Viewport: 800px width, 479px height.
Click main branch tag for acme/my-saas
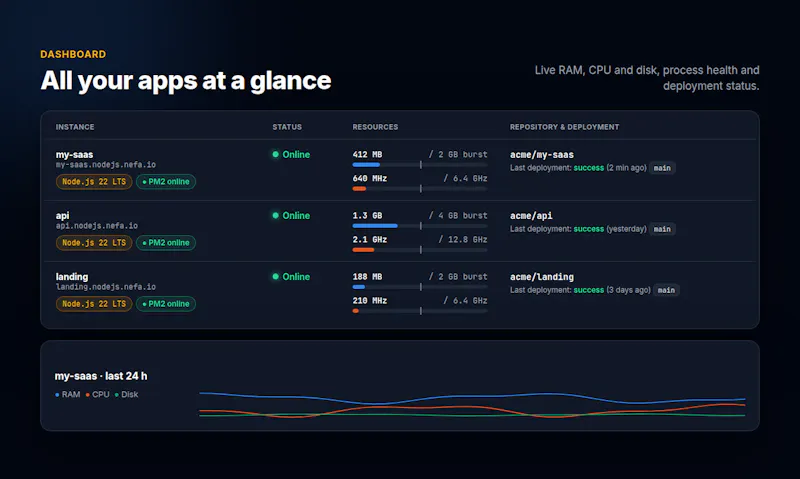click(x=662, y=168)
